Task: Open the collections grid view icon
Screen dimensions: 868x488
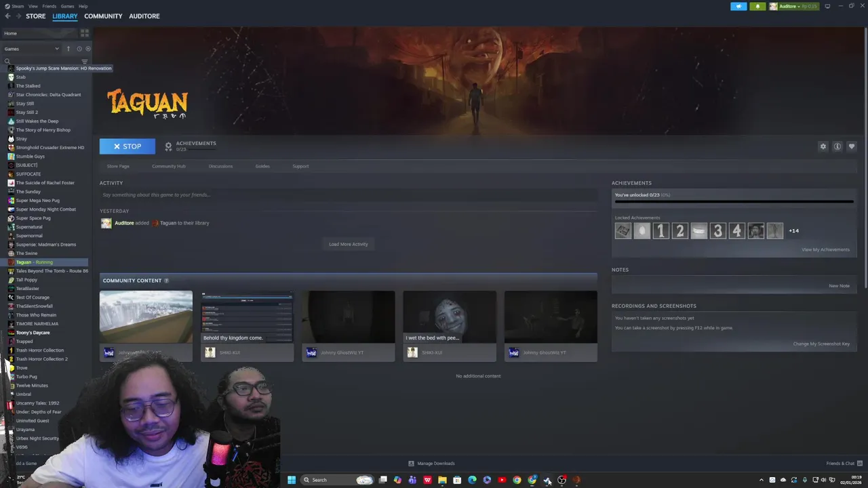Action: pyautogui.click(x=85, y=33)
